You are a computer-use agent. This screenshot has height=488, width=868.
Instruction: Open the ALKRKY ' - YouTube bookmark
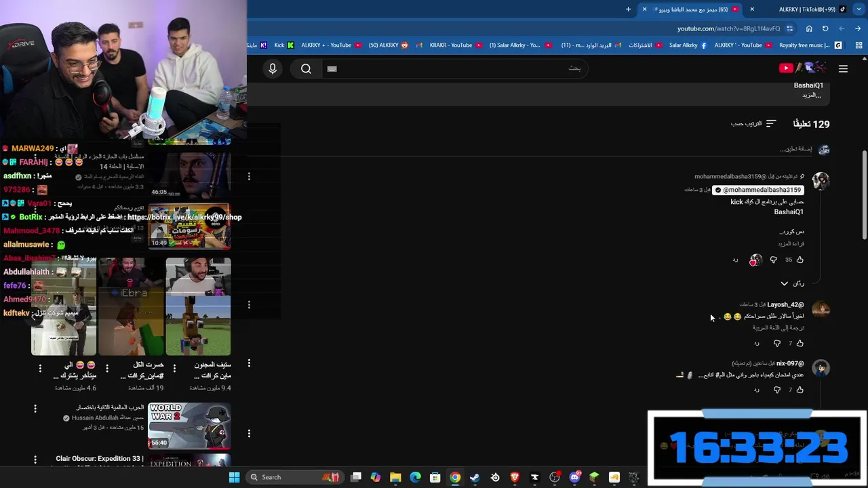pos(743,45)
